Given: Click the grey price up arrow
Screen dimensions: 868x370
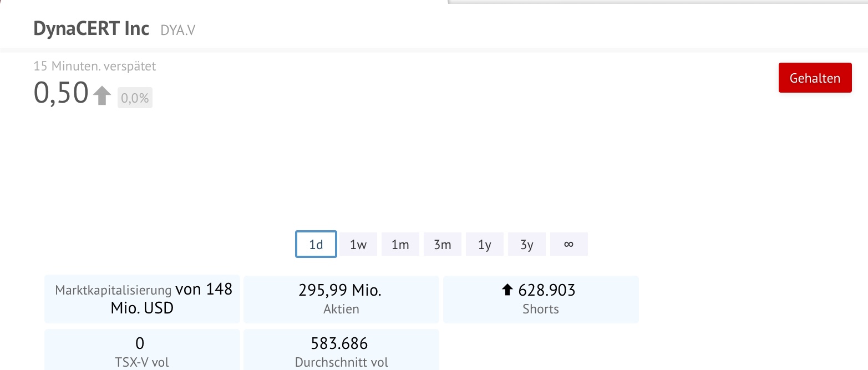Looking at the screenshot, I should tap(102, 95).
